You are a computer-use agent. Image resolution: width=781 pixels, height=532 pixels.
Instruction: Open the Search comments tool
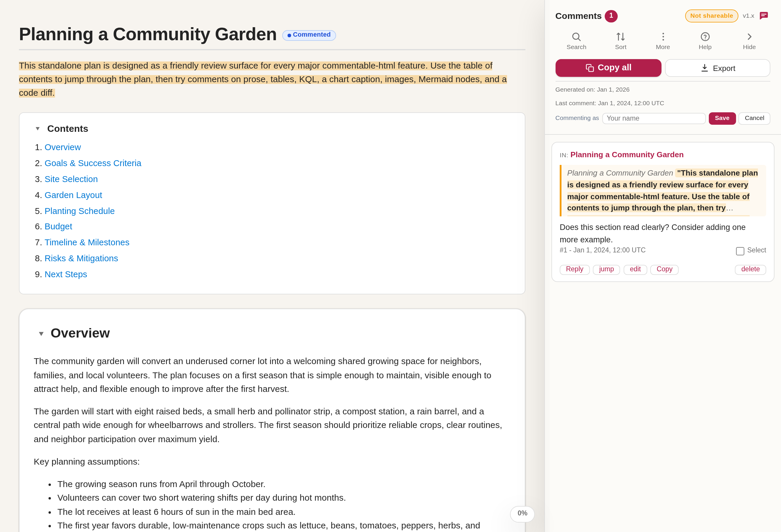pyautogui.click(x=576, y=41)
